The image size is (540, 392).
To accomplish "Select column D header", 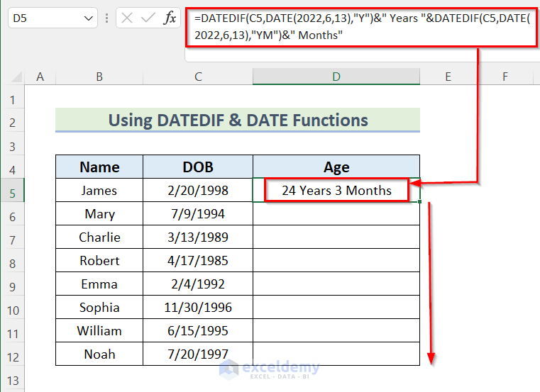I will click(x=336, y=77).
